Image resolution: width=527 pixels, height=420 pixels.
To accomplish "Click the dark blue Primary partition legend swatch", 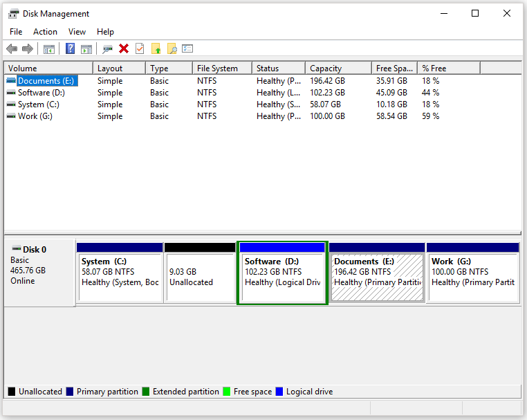I will pyautogui.click(x=70, y=392).
